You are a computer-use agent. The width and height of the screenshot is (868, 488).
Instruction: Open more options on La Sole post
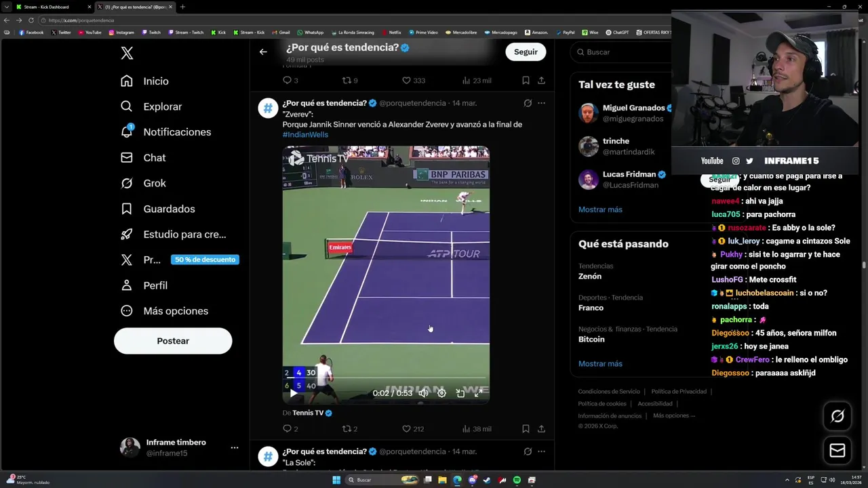(541, 451)
